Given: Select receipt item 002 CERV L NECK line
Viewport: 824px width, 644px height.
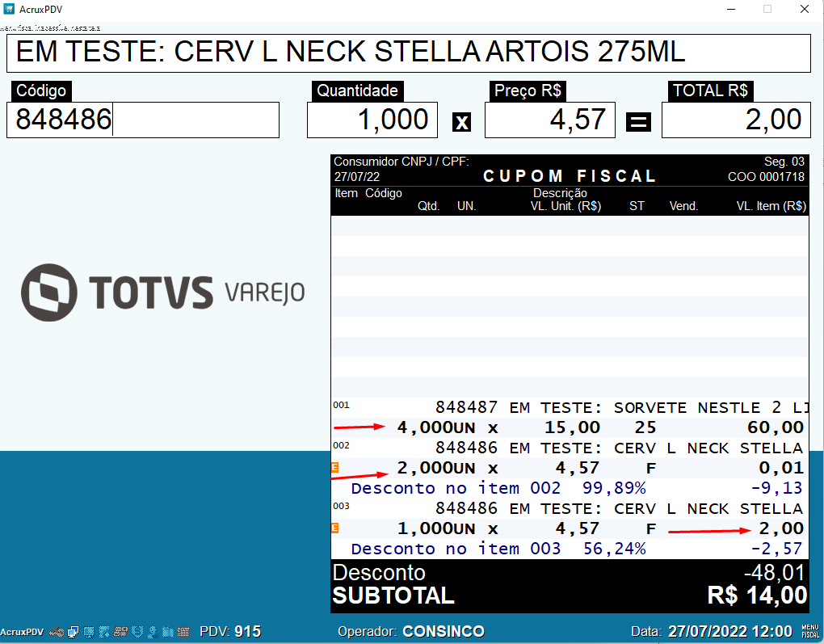Looking at the screenshot, I should pos(570,448).
